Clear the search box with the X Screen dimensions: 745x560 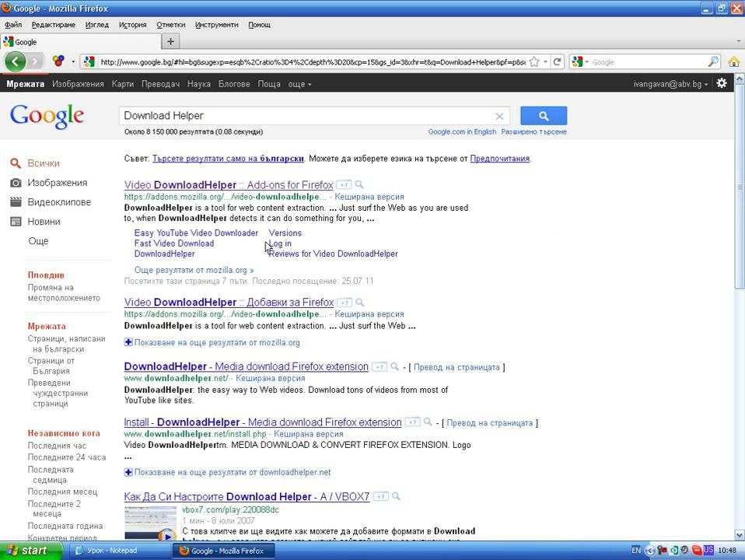[499, 116]
